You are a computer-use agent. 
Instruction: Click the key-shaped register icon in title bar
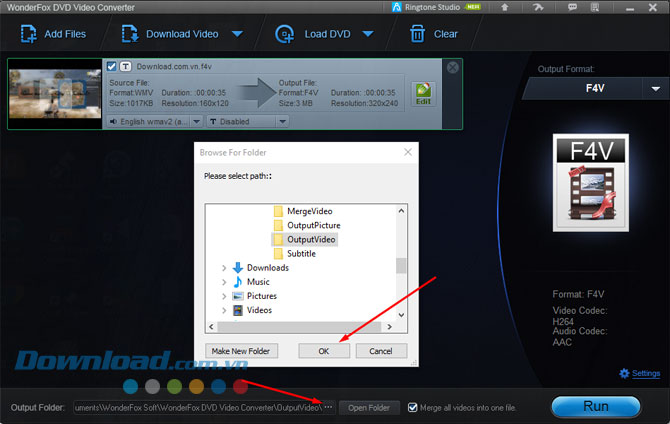pyautogui.click(x=538, y=7)
